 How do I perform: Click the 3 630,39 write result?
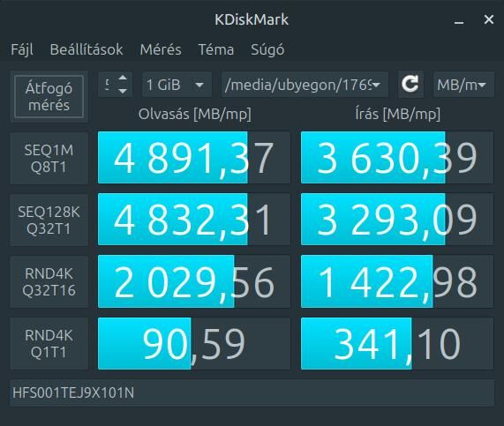(397, 158)
